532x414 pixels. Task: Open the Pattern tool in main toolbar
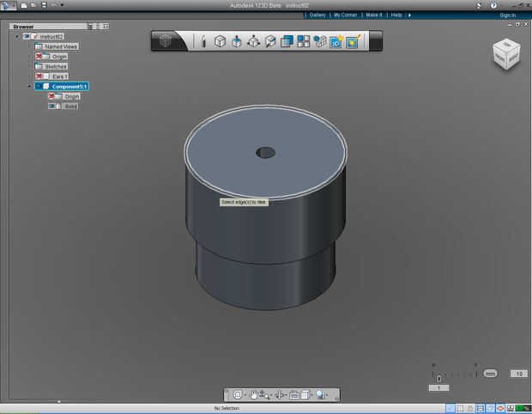(x=303, y=41)
